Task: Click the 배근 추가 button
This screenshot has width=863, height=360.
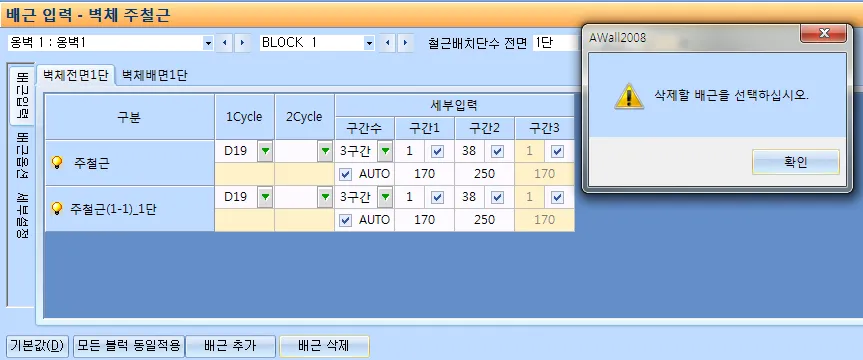Action: click(230, 346)
